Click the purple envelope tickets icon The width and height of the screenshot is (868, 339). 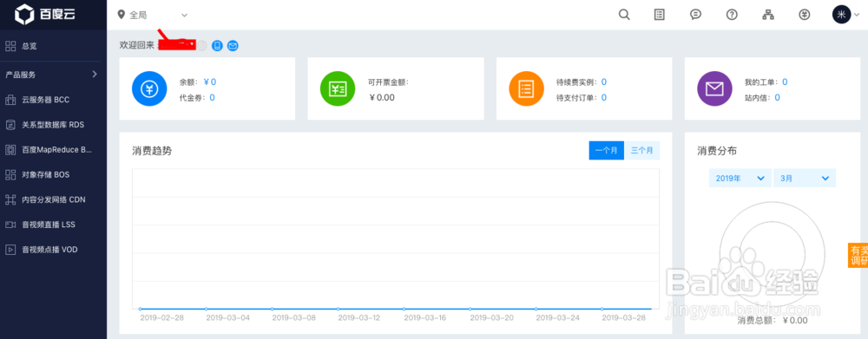pos(714,88)
